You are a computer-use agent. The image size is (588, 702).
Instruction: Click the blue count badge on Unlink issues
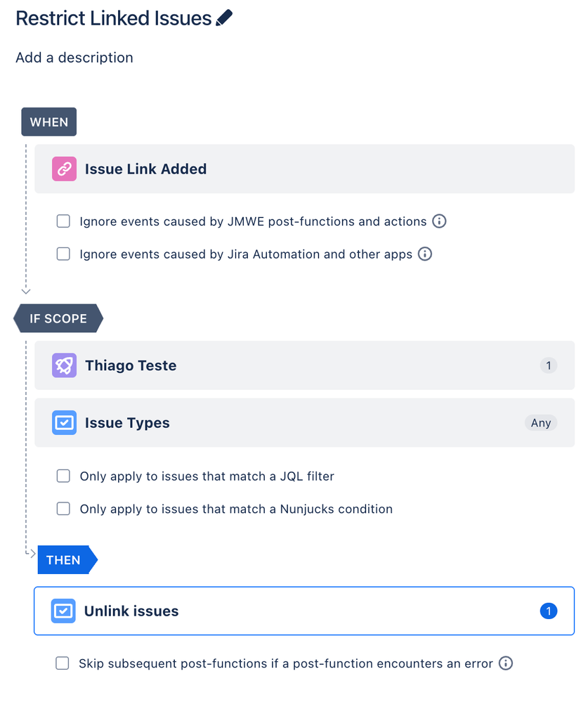pos(549,611)
